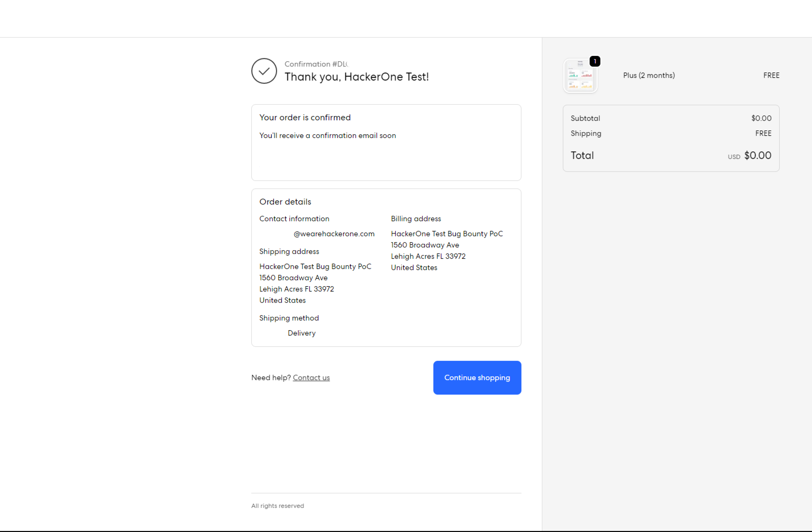
Task: Click the Total $0.00 amount
Action: click(x=758, y=156)
